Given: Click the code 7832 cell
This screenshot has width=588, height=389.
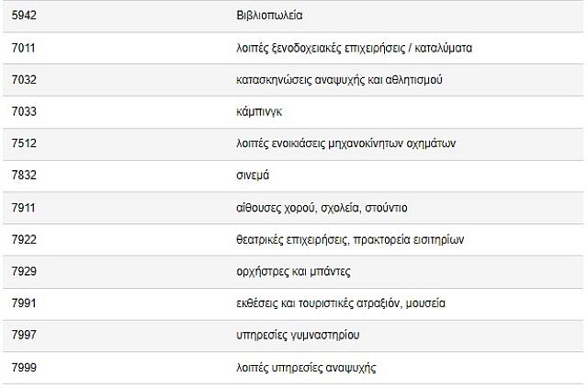Looking at the screenshot, I should [x=24, y=175].
